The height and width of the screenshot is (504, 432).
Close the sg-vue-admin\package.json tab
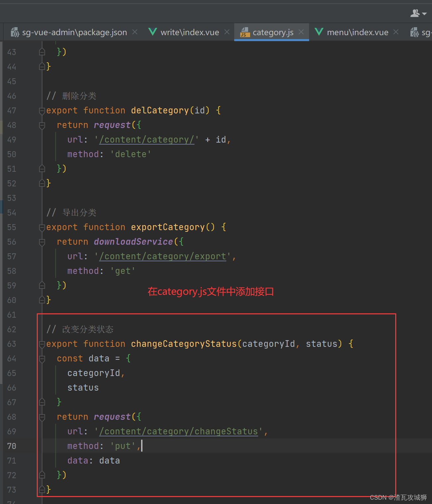pos(135,32)
